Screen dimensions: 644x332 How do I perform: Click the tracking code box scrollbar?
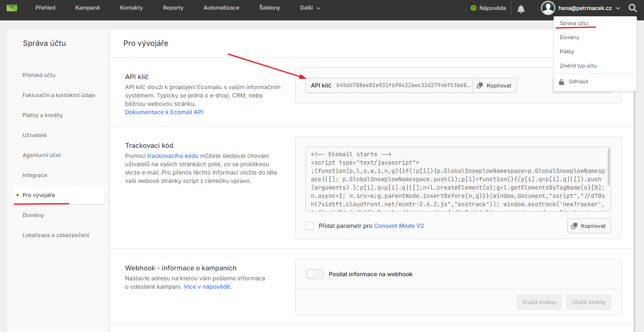tap(609, 167)
